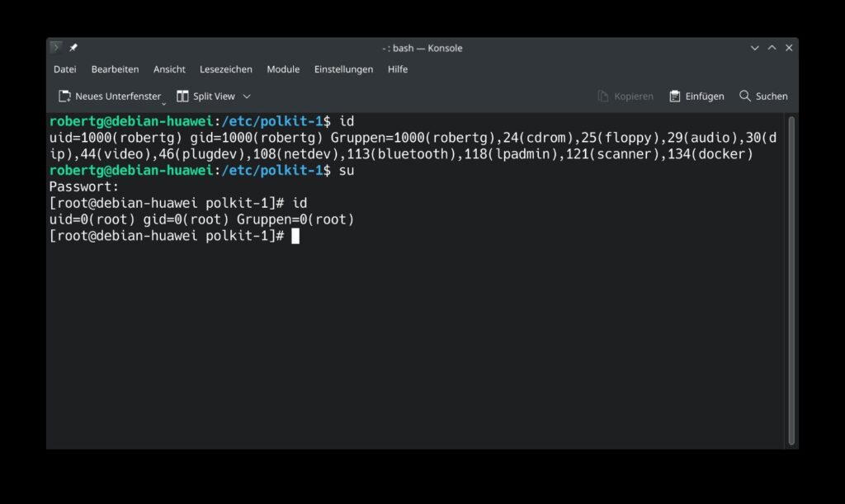Image resolution: width=845 pixels, height=504 pixels.
Task: Click the Split View button
Action: tap(205, 96)
